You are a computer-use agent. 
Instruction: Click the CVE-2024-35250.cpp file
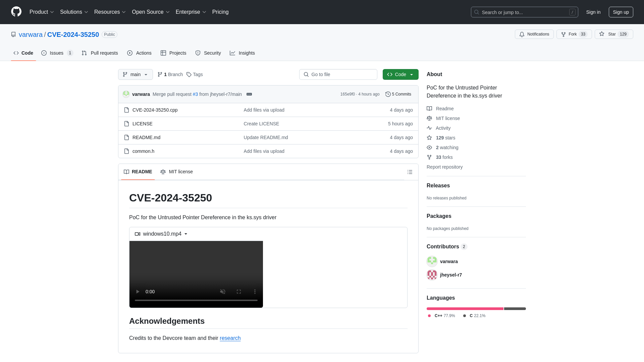pyautogui.click(x=155, y=110)
